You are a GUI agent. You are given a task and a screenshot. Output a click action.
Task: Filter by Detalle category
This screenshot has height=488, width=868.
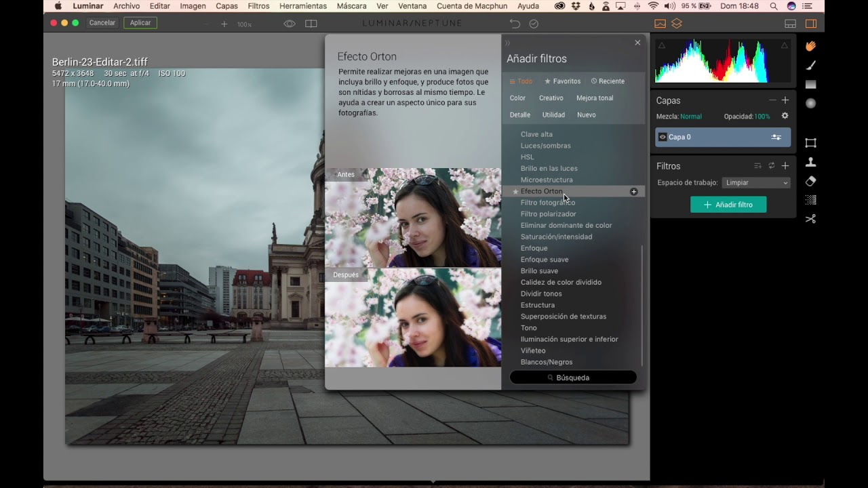point(520,115)
